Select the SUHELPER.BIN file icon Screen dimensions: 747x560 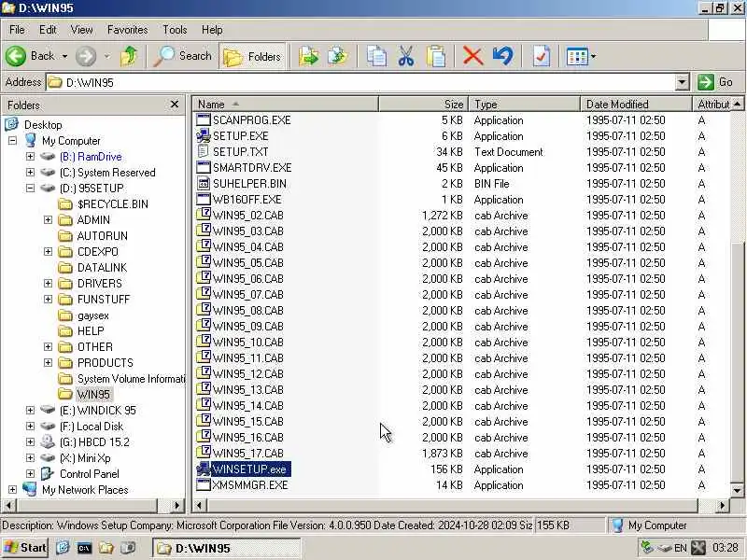[204, 183]
